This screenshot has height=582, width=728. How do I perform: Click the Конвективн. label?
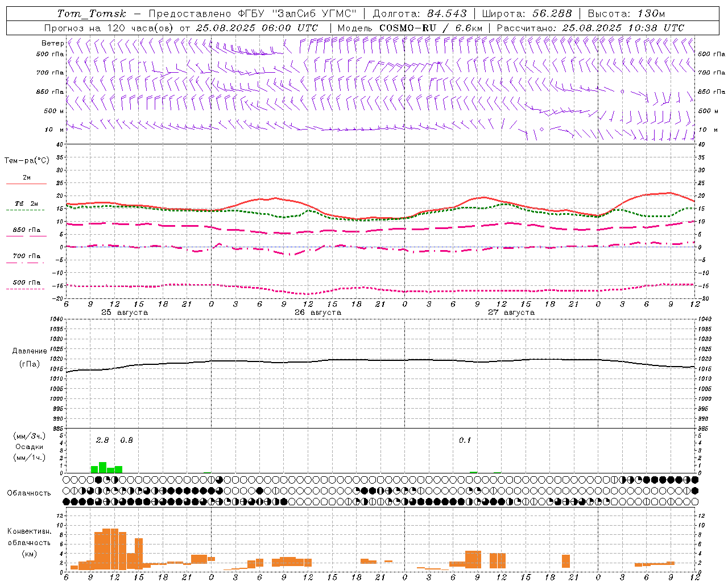29,531
